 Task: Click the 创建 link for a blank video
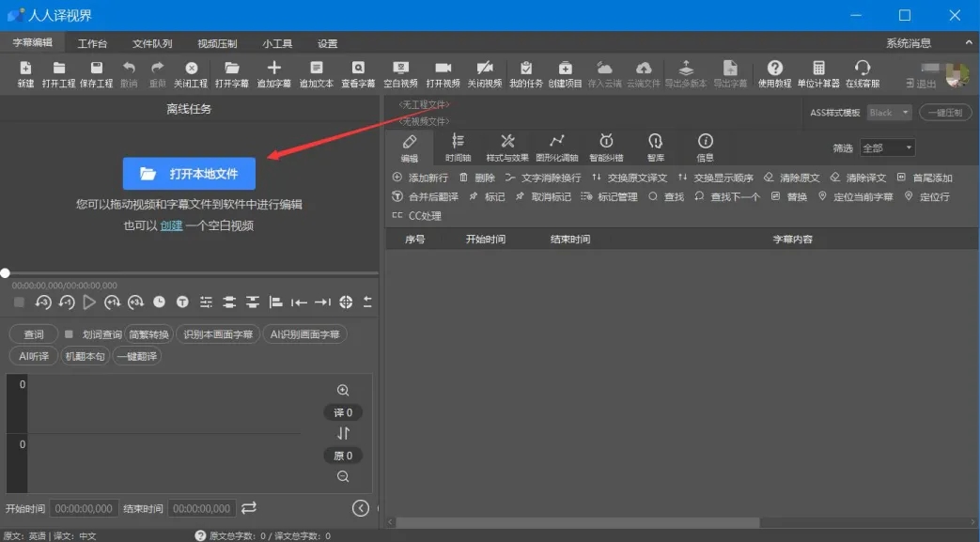point(169,225)
